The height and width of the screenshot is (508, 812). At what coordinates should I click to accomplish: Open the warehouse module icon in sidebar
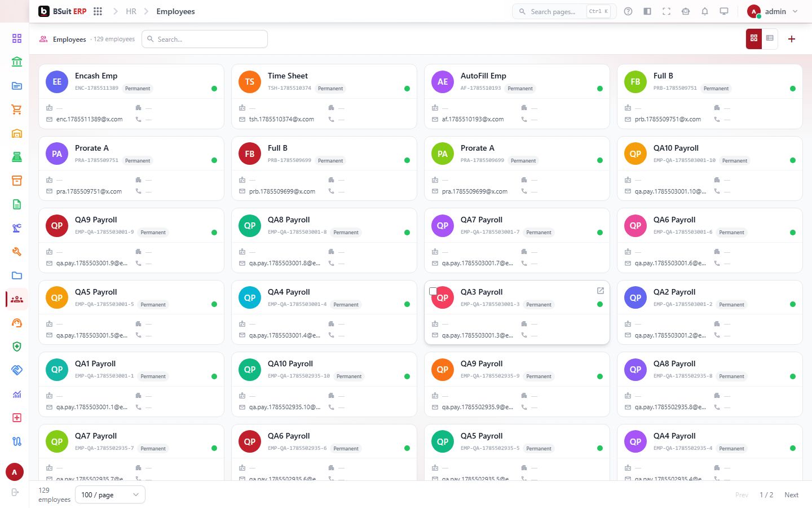click(x=17, y=133)
